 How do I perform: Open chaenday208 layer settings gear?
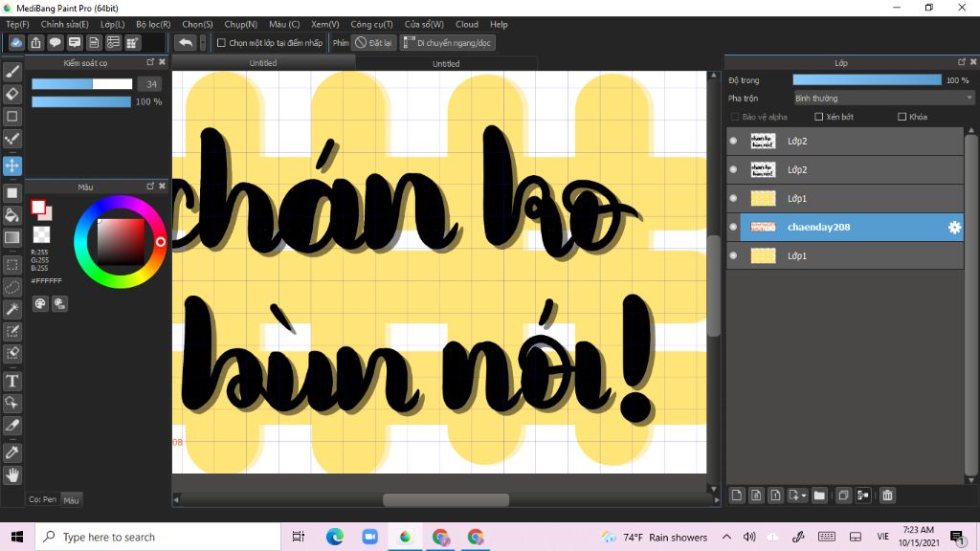pos(954,228)
